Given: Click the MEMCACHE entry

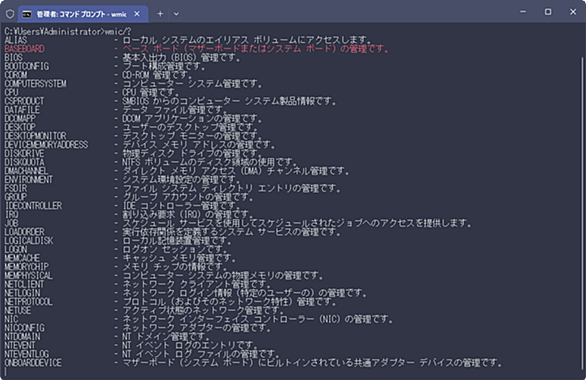Looking at the screenshot, I should tap(22, 258).
